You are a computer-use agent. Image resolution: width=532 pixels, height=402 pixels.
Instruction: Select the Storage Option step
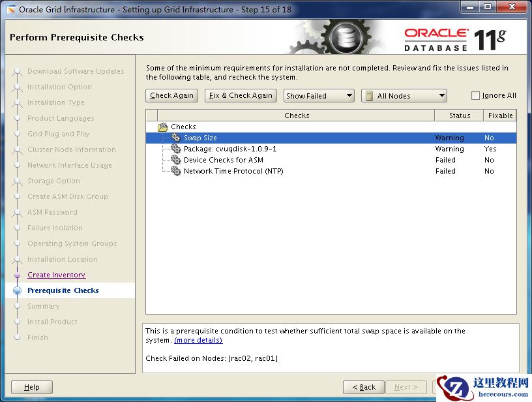click(53, 181)
